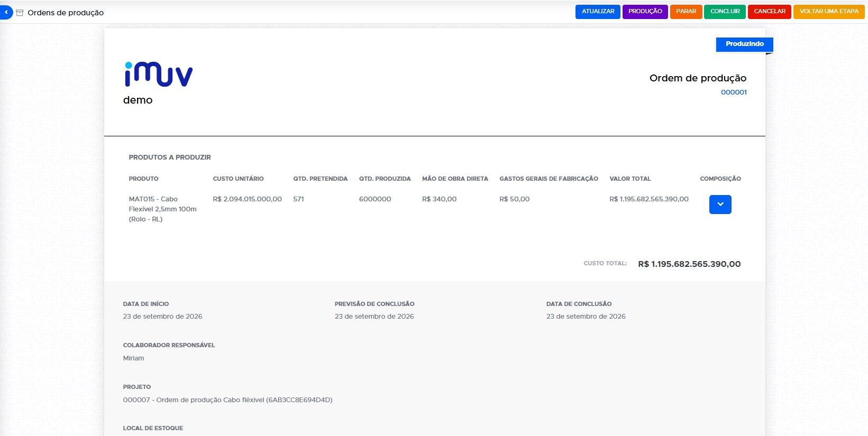Image resolution: width=868 pixels, height=436 pixels.
Task: Click the PRODUTOS A PRODUZIR heading
Action: pyautogui.click(x=170, y=157)
